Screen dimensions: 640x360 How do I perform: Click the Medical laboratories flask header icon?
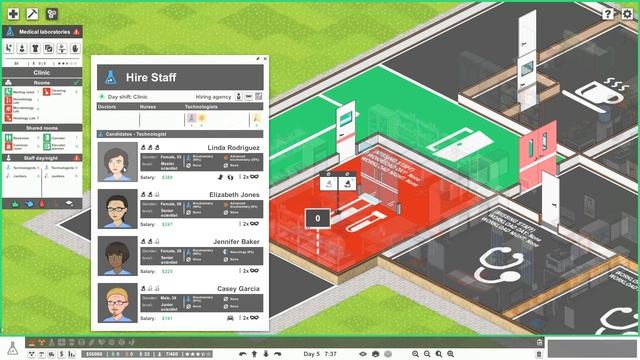tap(10, 32)
